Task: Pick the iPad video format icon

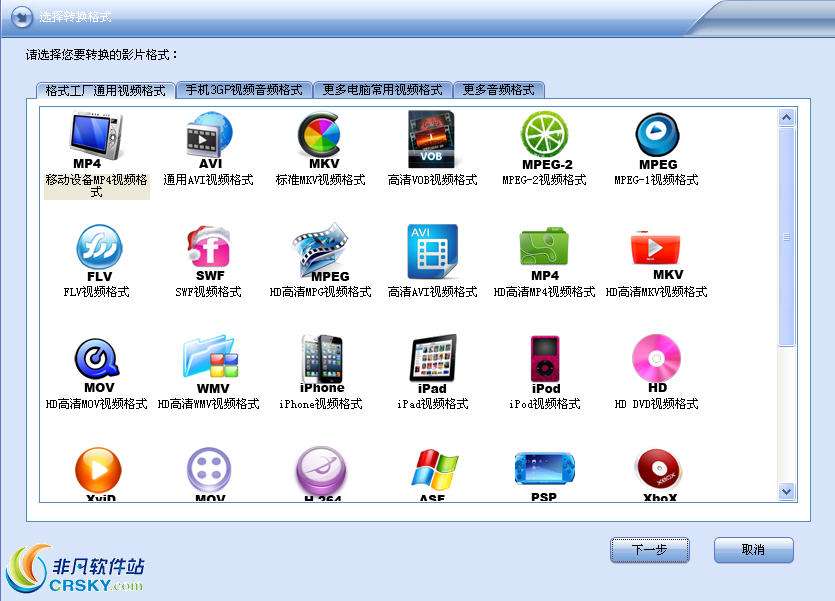Action: (432, 364)
